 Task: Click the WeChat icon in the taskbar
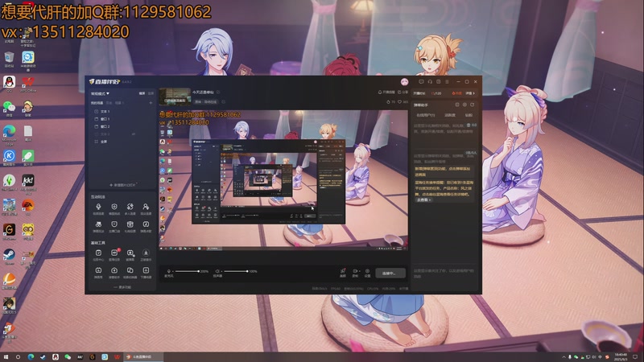pos(68,357)
